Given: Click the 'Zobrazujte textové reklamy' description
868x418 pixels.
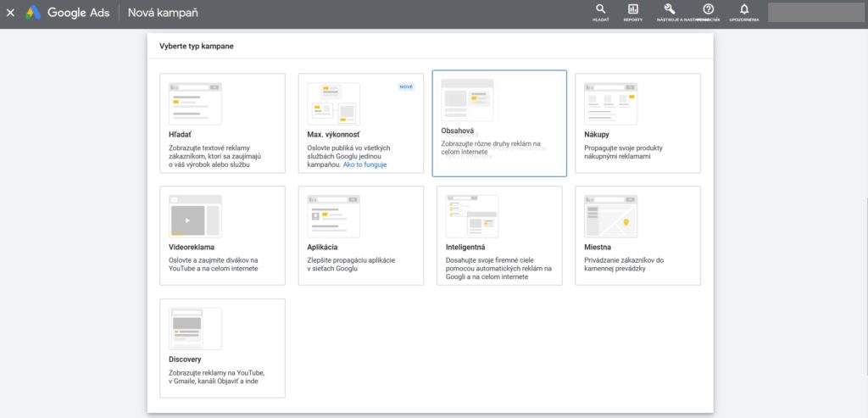Looking at the screenshot, I should pos(214,156).
